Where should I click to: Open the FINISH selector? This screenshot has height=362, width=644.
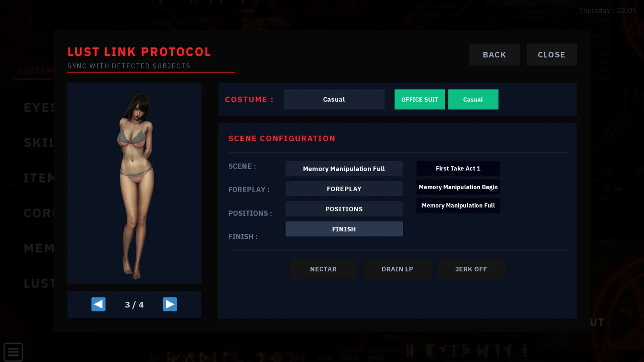[344, 229]
